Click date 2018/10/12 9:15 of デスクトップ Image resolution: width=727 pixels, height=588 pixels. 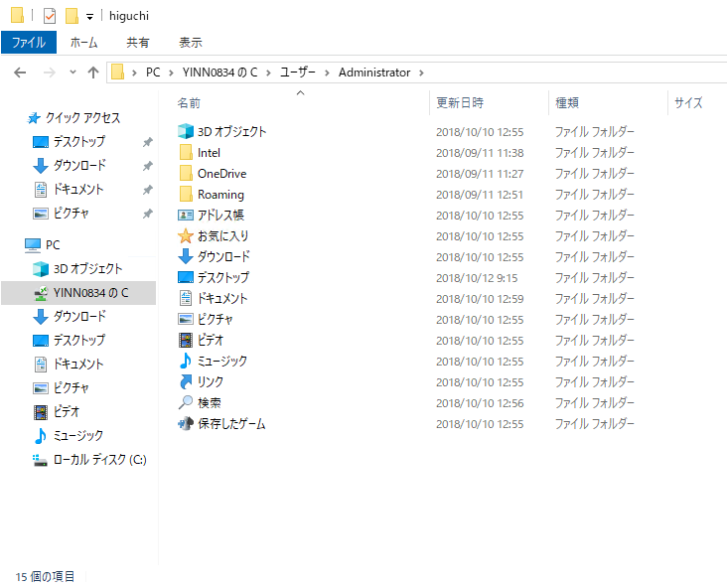click(x=477, y=278)
